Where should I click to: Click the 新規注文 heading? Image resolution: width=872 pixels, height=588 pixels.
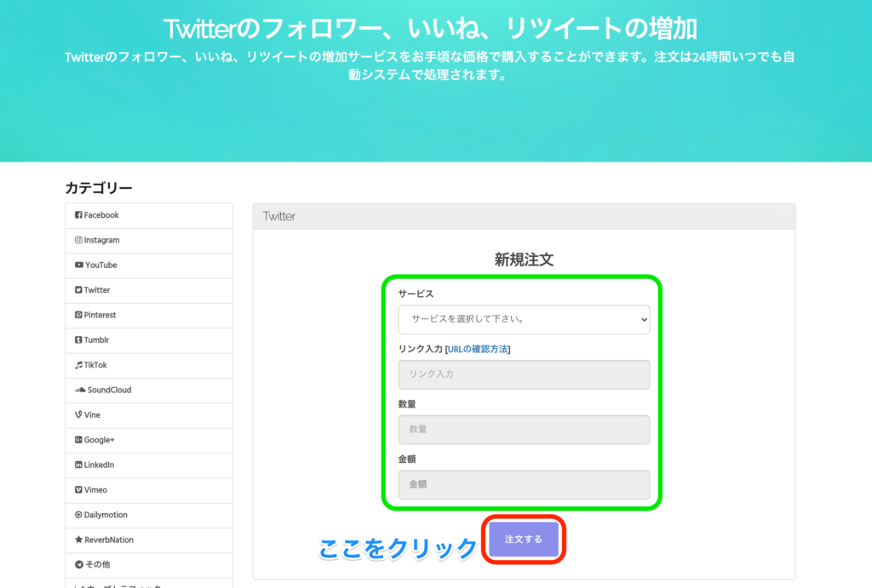(524, 260)
